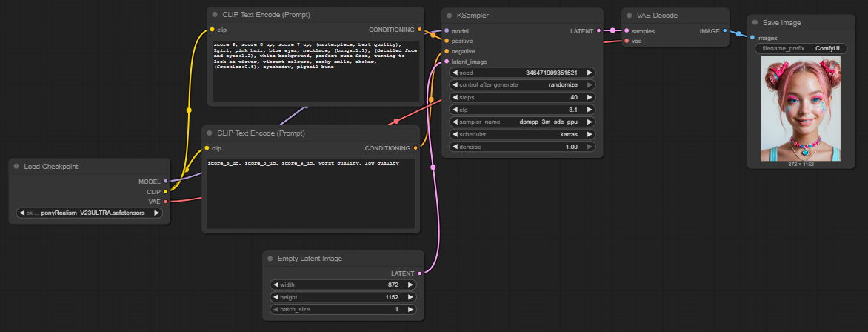Screen dimensions: 868x332
Task: Decrease the width value with left arrow
Action: (x=276, y=285)
